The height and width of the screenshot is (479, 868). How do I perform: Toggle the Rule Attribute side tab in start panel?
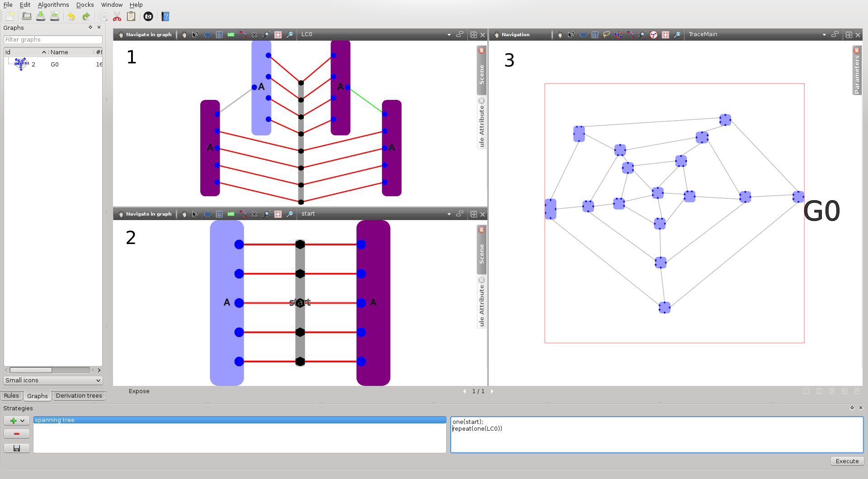(x=481, y=302)
